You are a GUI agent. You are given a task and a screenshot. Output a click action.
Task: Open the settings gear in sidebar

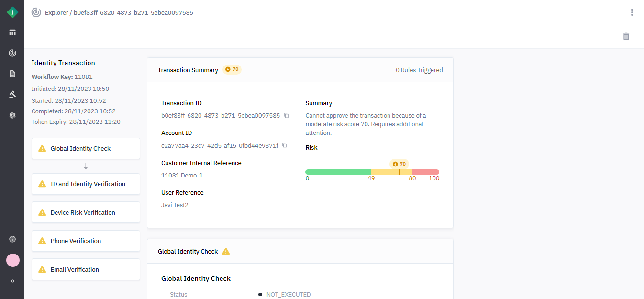(12, 115)
